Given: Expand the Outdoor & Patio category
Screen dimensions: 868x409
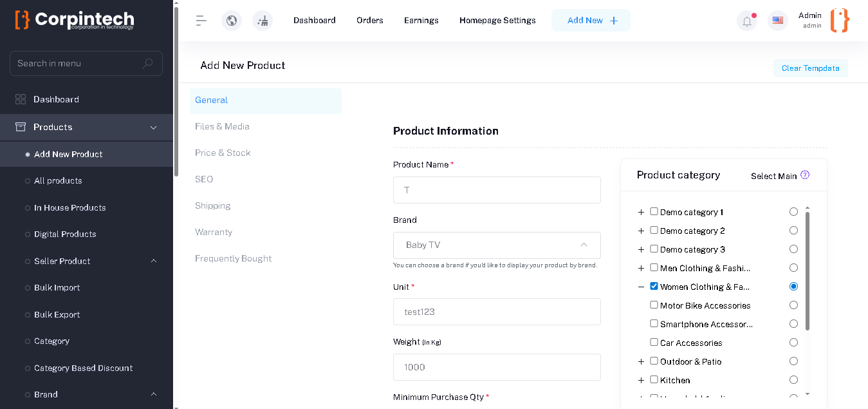Looking at the screenshot, I should point(641,362).
